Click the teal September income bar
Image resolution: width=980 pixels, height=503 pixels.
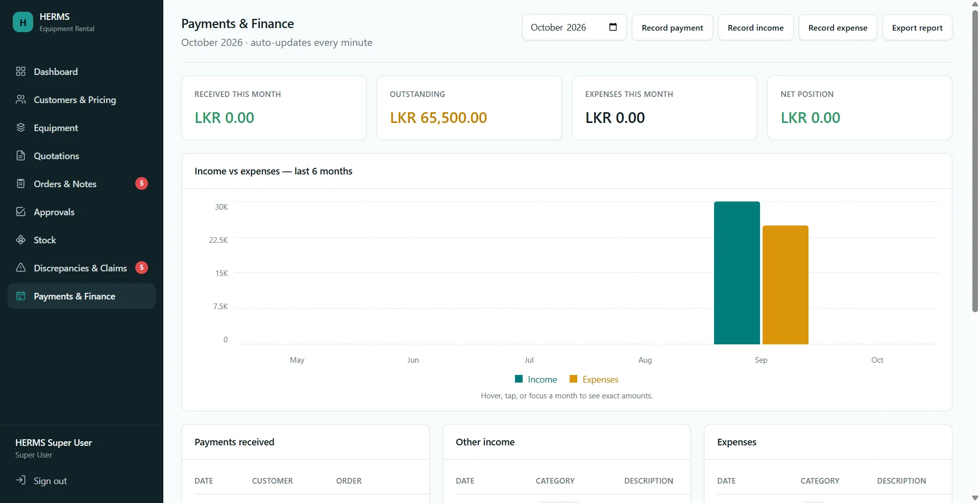point(737,273)
